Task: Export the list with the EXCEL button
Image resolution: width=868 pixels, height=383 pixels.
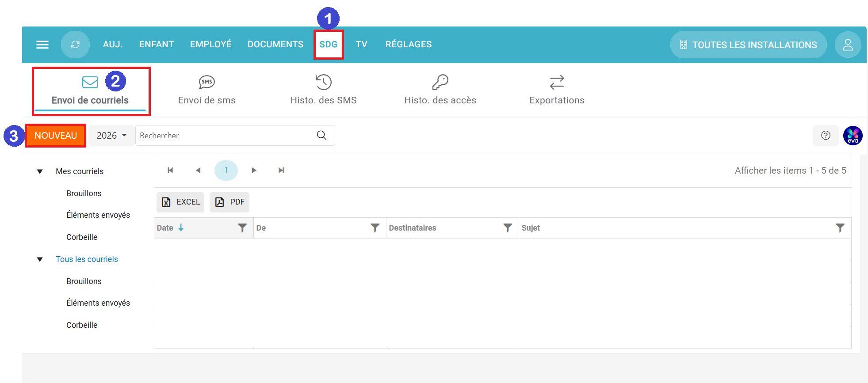Action: point(180,202)
